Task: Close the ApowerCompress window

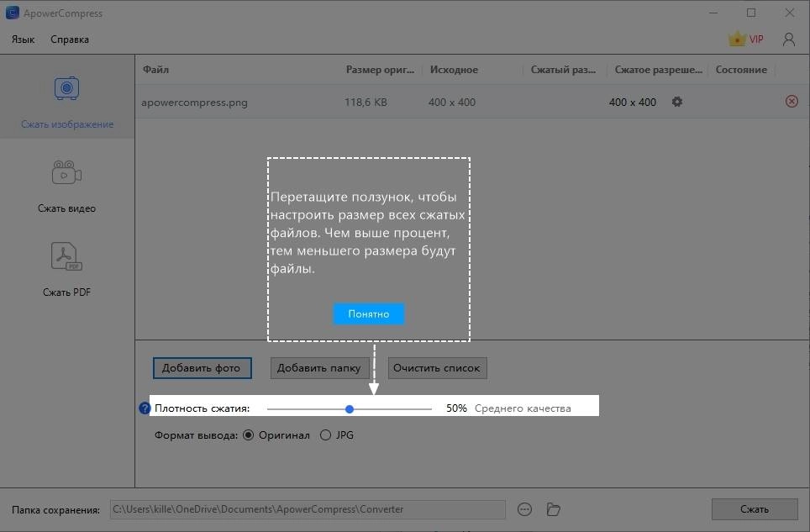Action: coord(789,13)
